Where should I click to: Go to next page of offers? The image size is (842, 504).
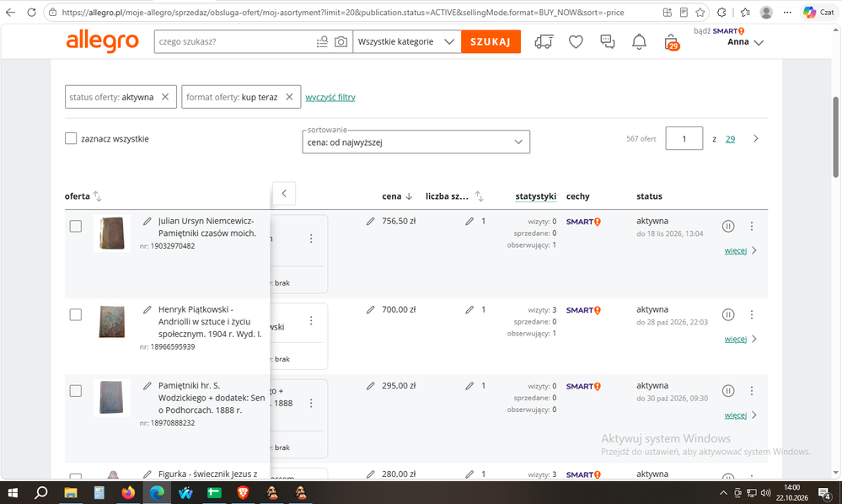pos(755,139)
